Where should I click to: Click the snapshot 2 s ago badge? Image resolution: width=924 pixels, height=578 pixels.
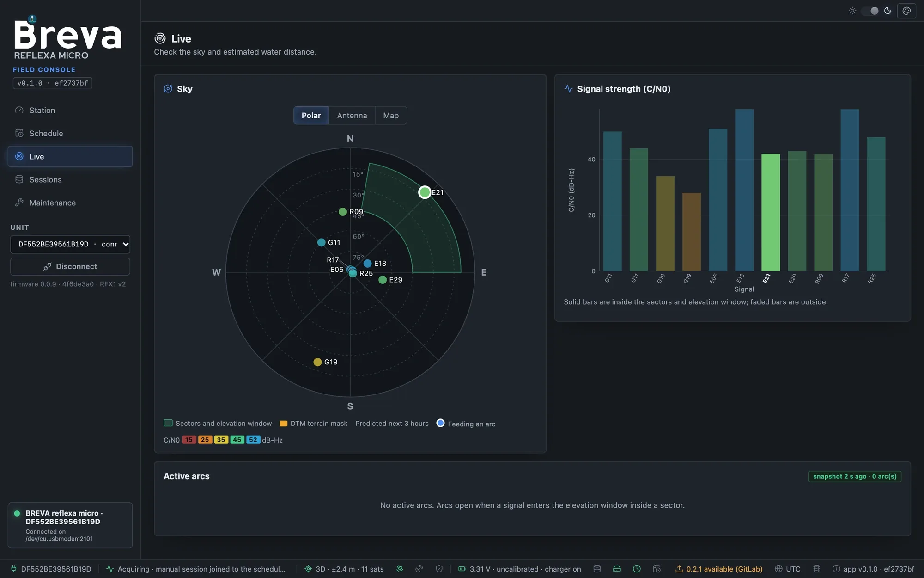click(855, 476)
